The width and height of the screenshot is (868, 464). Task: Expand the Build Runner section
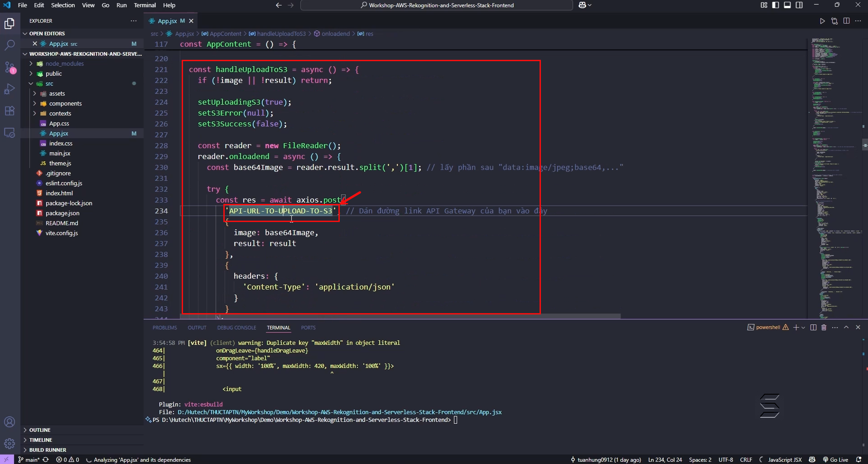[x=82, y=449]
